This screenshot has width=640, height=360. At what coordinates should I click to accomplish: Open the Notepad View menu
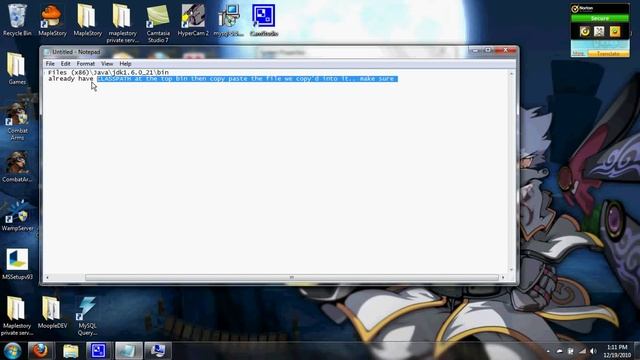click(107, 64)
